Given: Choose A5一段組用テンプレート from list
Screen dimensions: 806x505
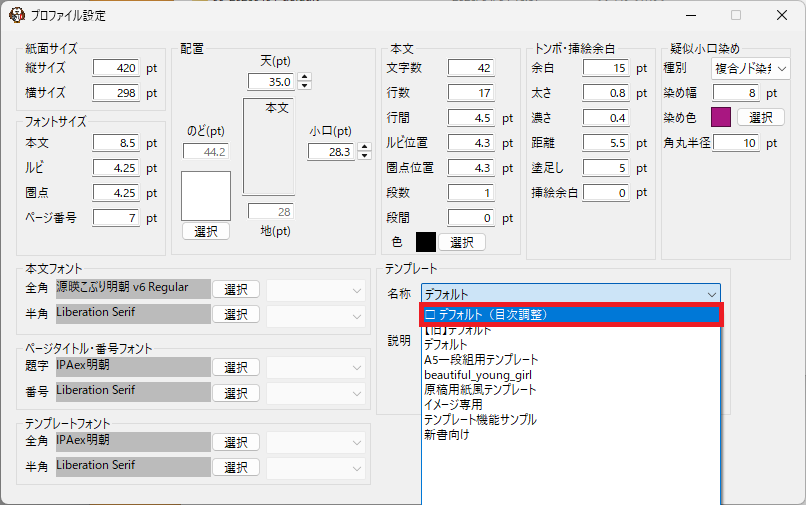Looking at the screenshot, I should 571,359.
